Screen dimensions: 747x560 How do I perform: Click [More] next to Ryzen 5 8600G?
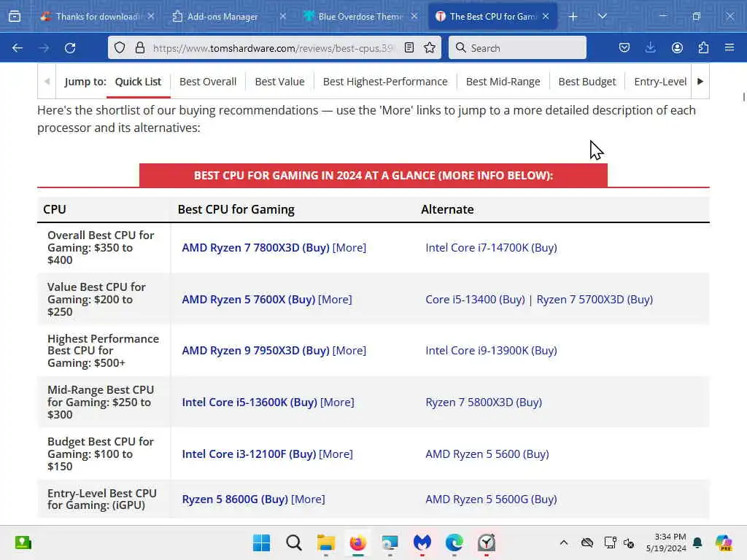click(308, 499)
